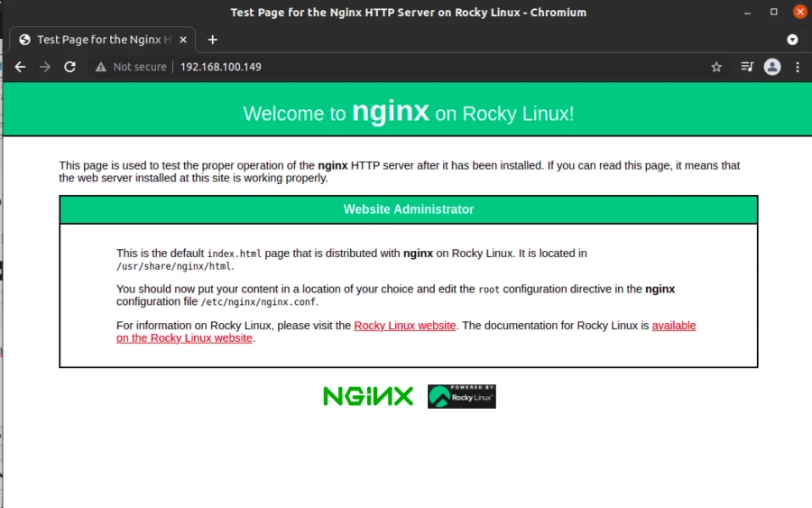Close the Chromium window

800,12
